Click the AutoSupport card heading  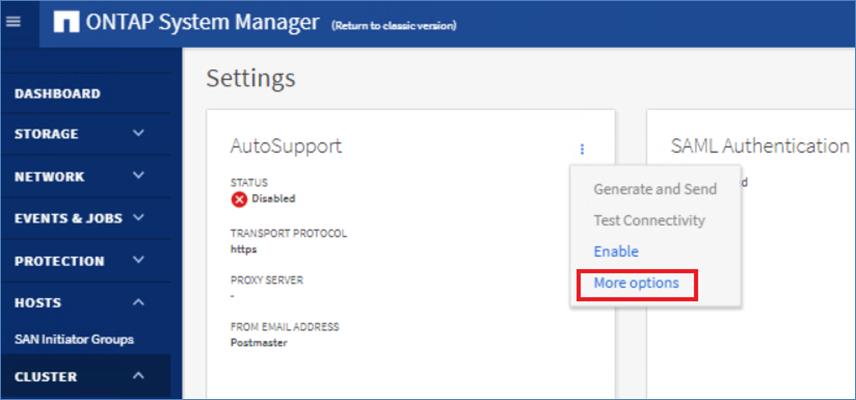coord(286,146)
